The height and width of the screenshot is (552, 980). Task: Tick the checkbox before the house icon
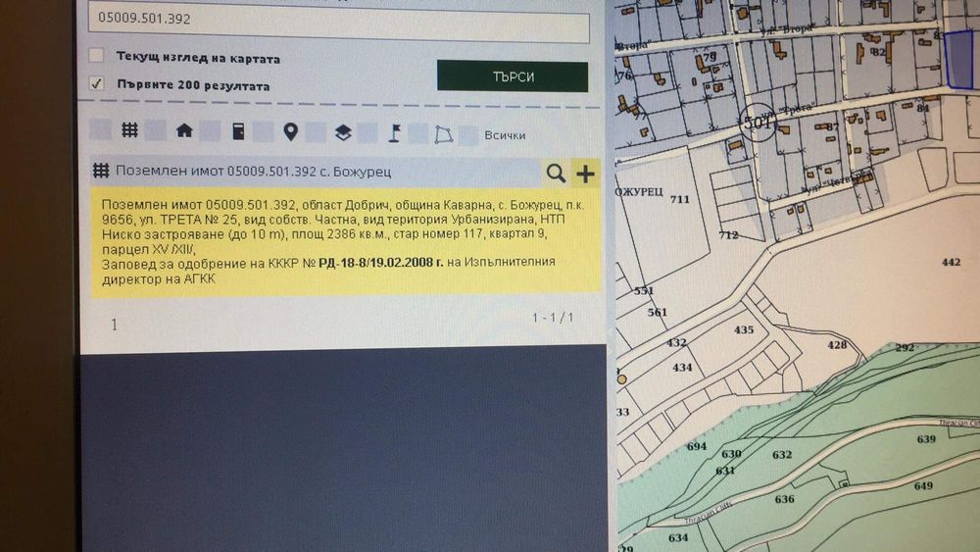pyautogui.click(x=156, y=130)
